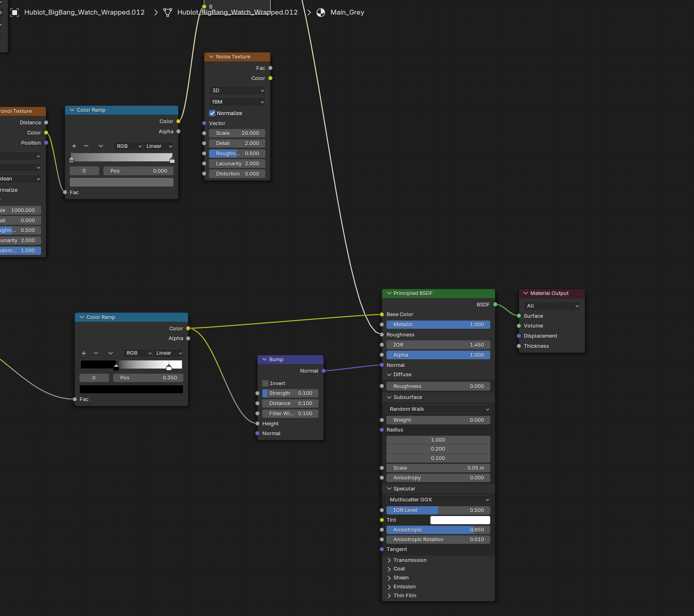Add a color stop in the lower Color Ramp

(x=84, y=353)
